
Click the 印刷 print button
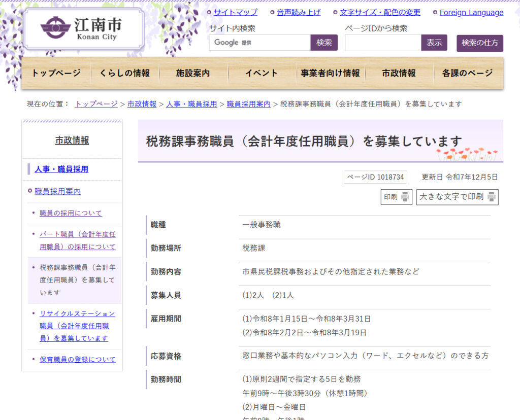pos(396,197)
